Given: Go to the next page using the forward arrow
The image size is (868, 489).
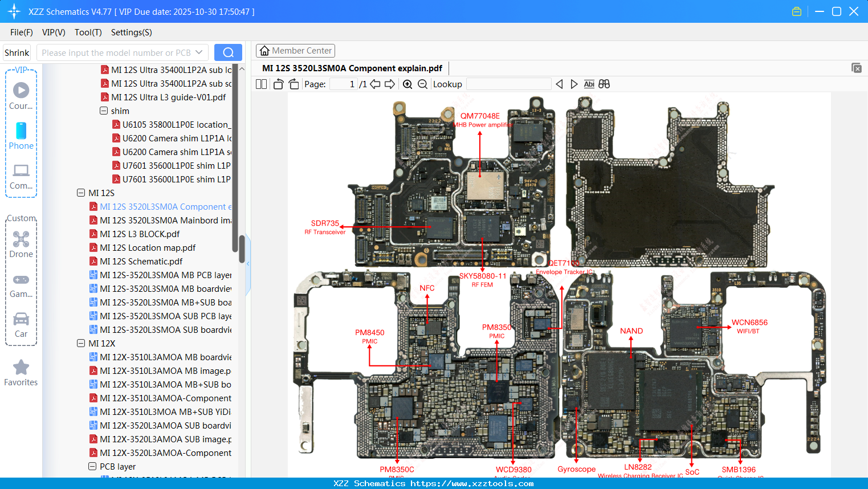Looking at the screenshot, I should [389, 84].
